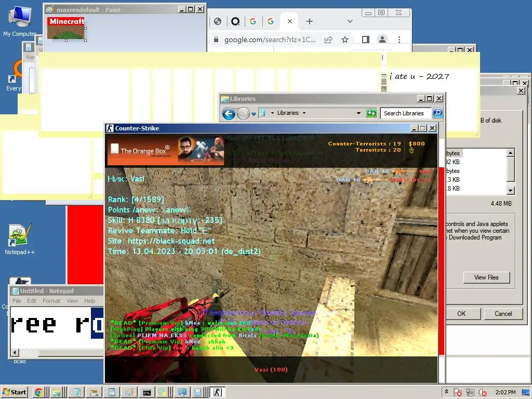The width and height of the screenshot is (532, 399).
Task: View site info lock icon in Chrome
Action: [x=216, y=39]
